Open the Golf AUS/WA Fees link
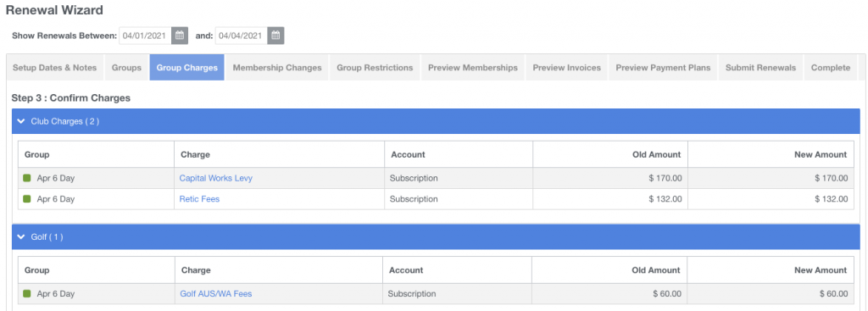This screenshot has height=311, width=868. (x=216, y=294)
